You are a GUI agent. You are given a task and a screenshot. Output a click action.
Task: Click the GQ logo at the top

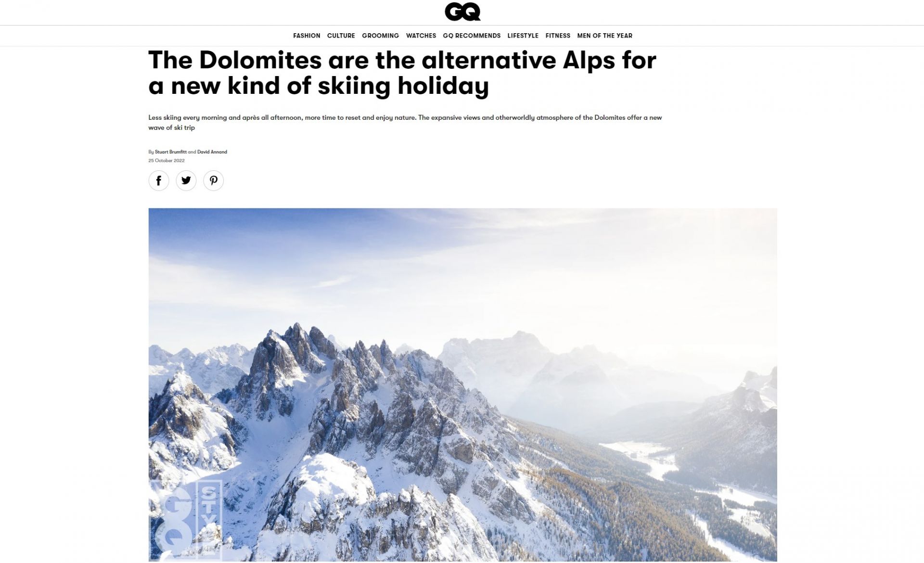[462, 12]
